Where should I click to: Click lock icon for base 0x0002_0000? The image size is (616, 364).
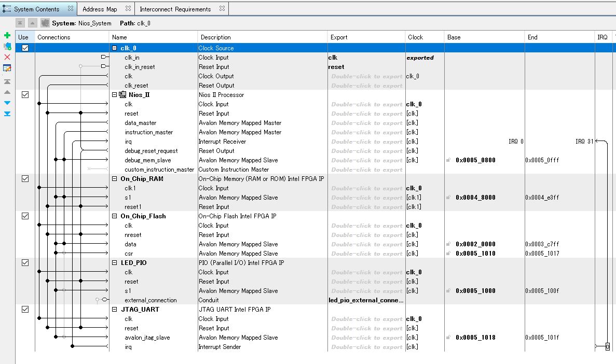tap(448, 244)
